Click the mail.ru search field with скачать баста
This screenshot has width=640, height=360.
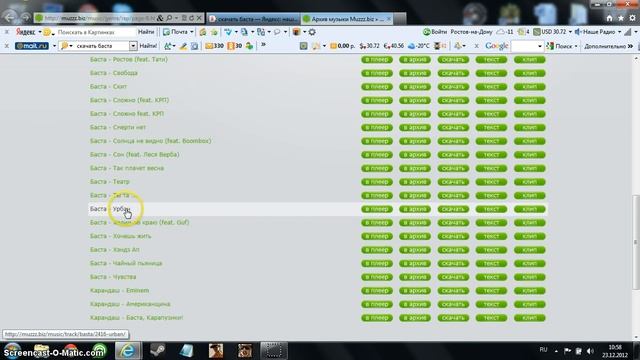102,46
